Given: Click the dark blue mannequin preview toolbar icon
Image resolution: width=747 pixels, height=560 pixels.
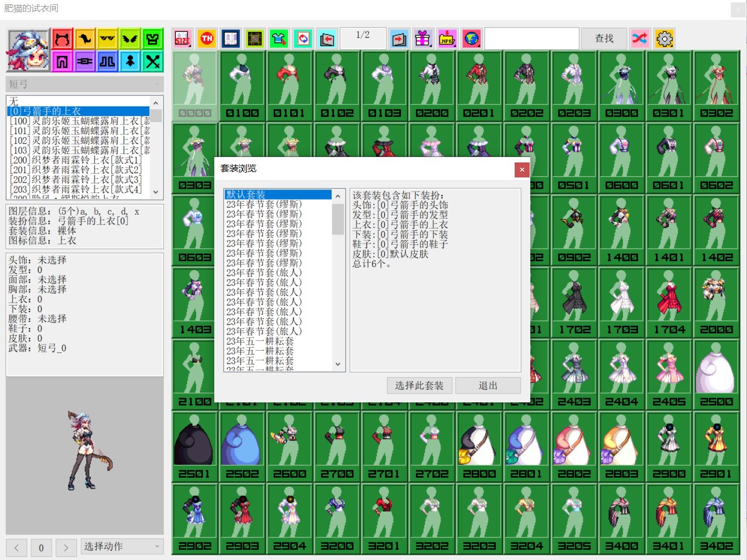Looking at the screenshot, I should 231,39.
